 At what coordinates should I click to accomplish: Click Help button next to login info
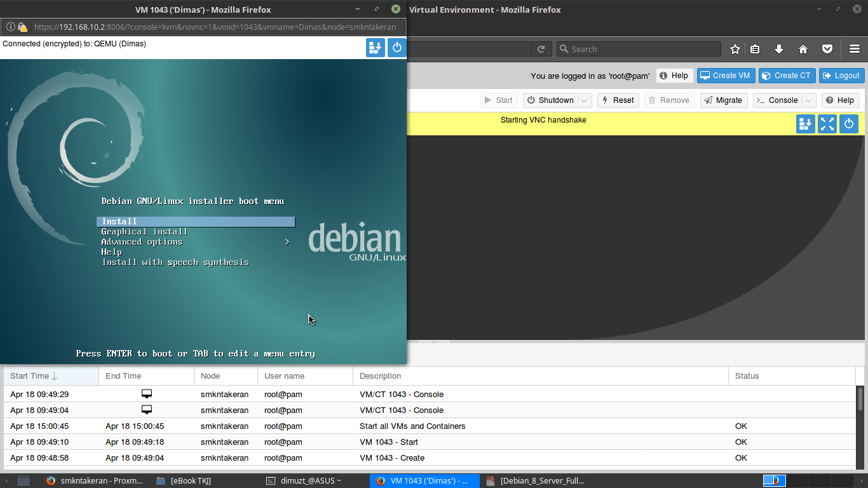tap(674, 76)
